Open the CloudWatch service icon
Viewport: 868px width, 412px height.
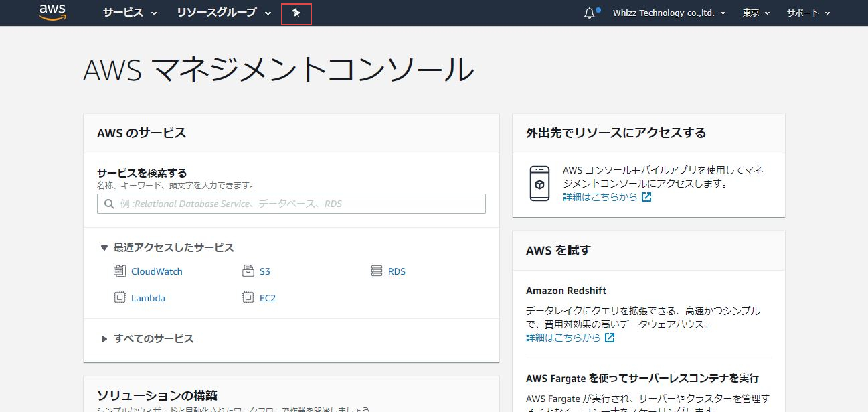121,271
